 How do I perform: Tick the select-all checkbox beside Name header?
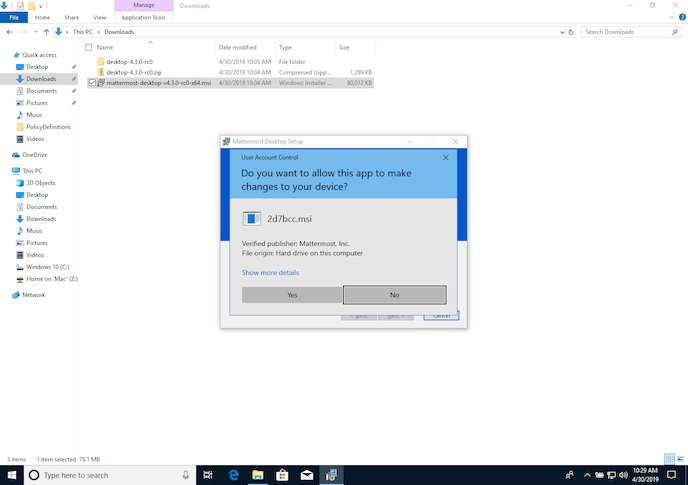(x=89, y=47)
